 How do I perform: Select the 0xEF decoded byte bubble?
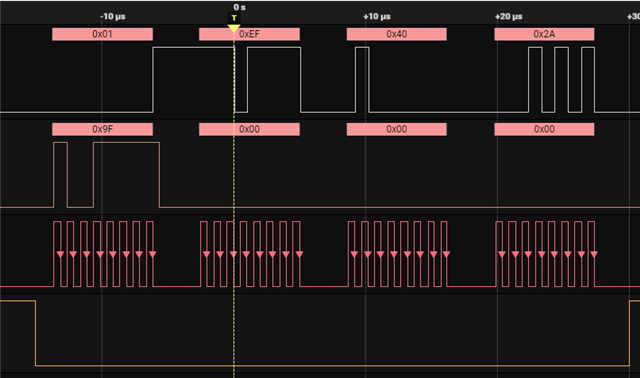pos(249,34)
